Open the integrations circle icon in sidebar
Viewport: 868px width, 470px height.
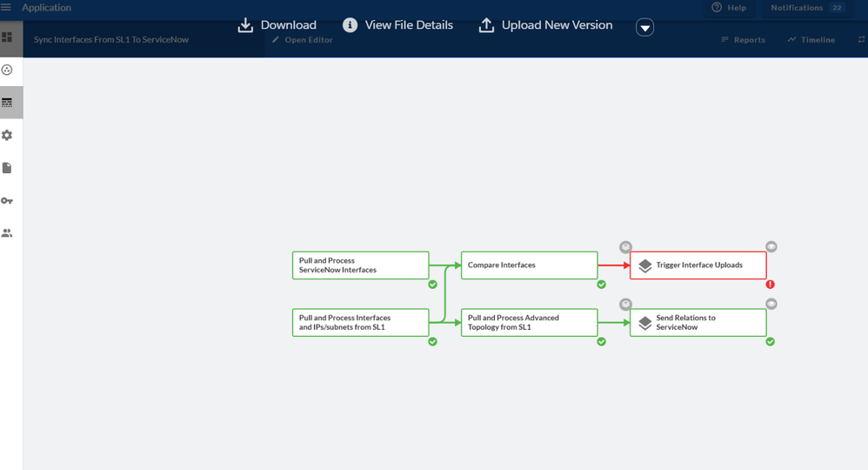(x=7, y=70)
